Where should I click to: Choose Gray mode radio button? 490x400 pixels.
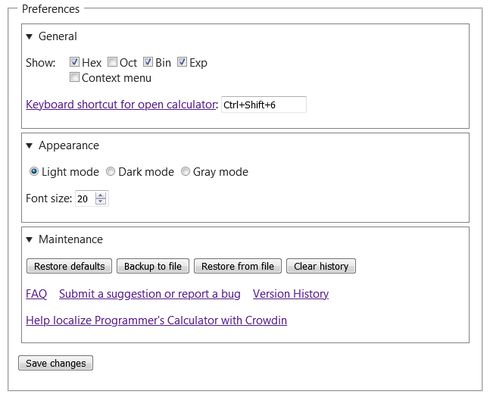tap(185, 172)
